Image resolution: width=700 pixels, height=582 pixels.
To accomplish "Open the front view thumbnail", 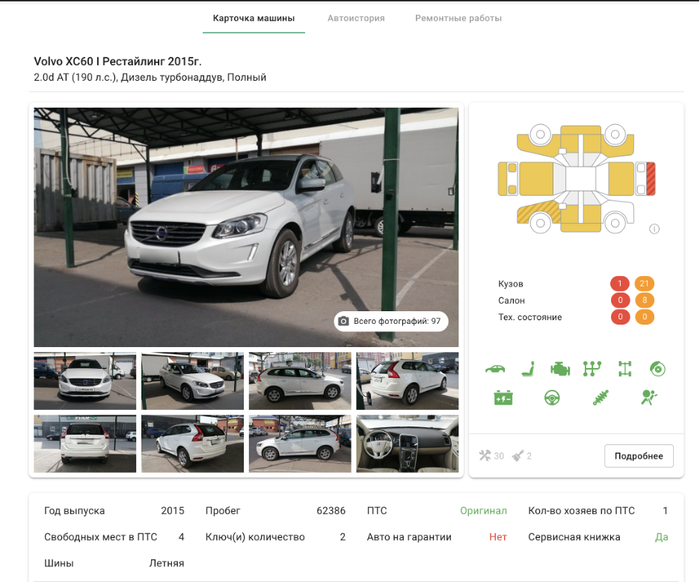I will click(85, 381).
